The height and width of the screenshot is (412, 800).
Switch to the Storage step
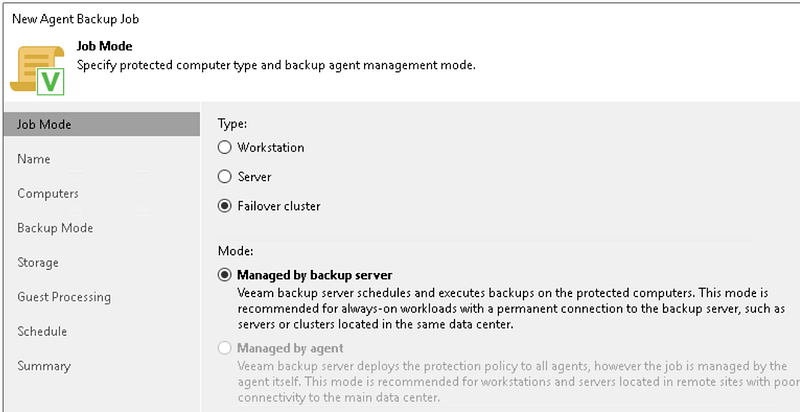point(38,262)
